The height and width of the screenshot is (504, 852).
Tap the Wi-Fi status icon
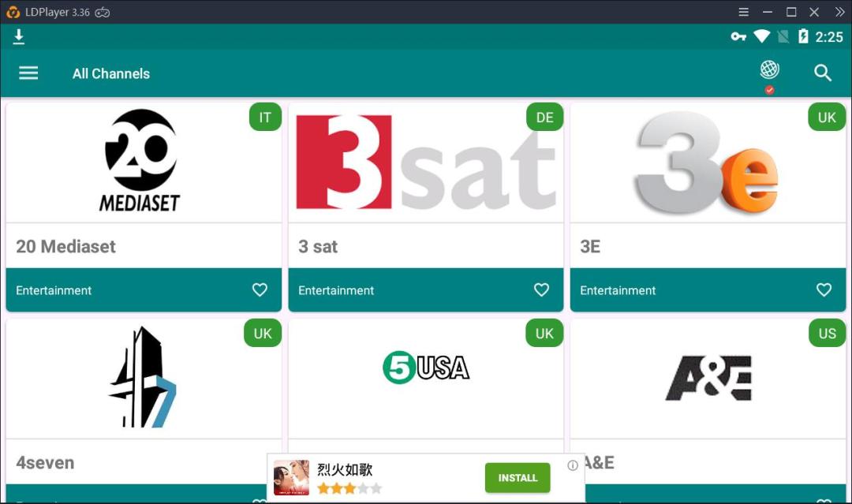[x=761, y=36]
